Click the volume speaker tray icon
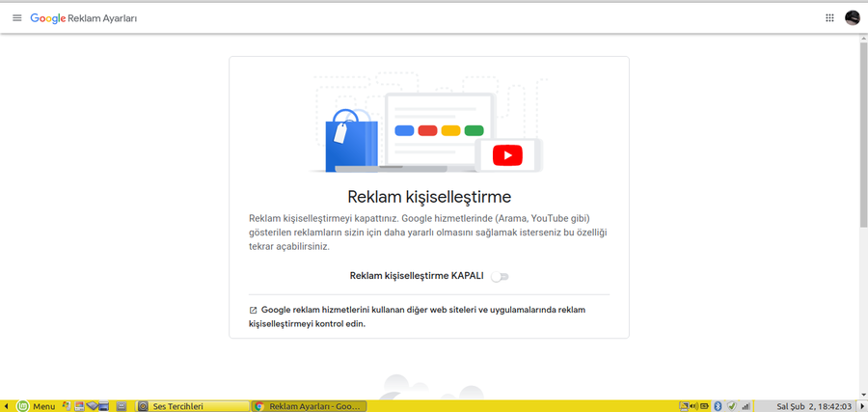The width and height of the screenshot is (868, 412). click(x=693, y=406)
